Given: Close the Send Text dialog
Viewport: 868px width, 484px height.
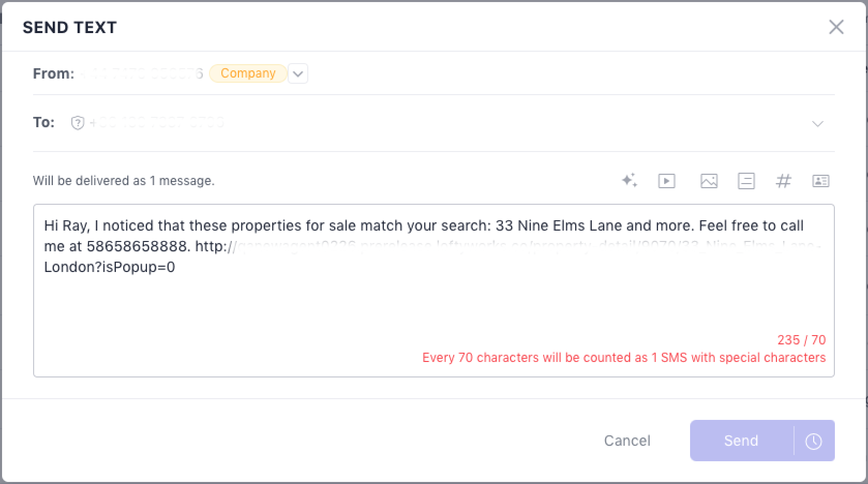Looking at the screenshot, I should pyautogui.click(x=836, y=27).
